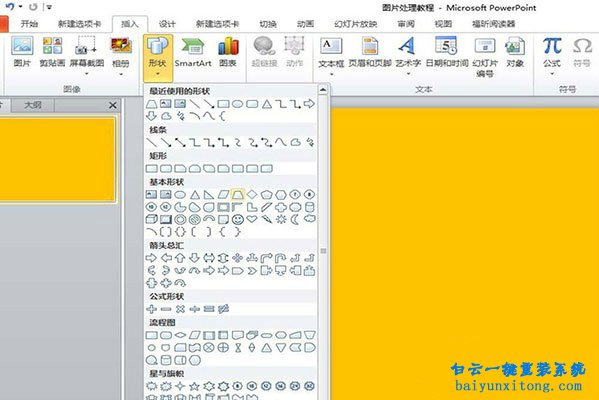
Task: Select the right triangle shape in 基本形状
Action: 209,195
